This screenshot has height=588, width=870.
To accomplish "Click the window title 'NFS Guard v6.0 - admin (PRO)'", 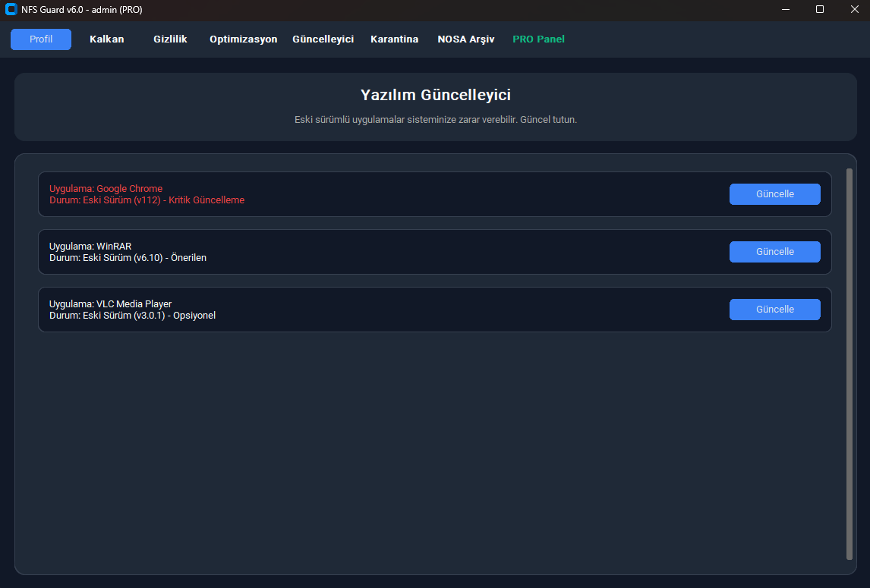I will [x=81, y=10].
